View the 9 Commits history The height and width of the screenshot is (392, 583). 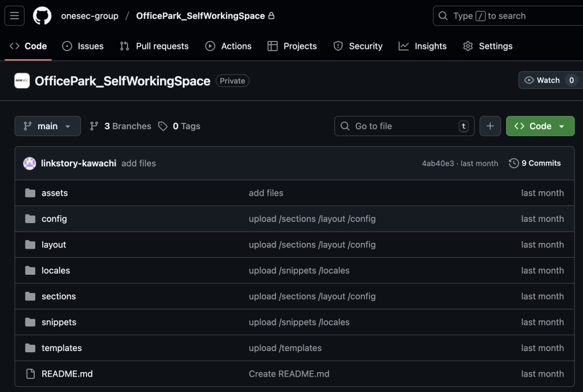pyautogui.click(x=535, y=163)
